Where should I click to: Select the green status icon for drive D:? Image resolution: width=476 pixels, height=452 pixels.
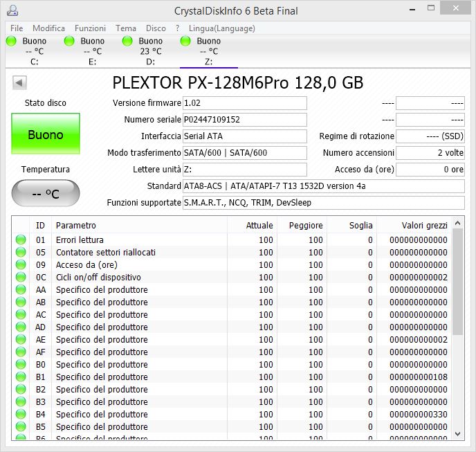[x=127, y=42]
